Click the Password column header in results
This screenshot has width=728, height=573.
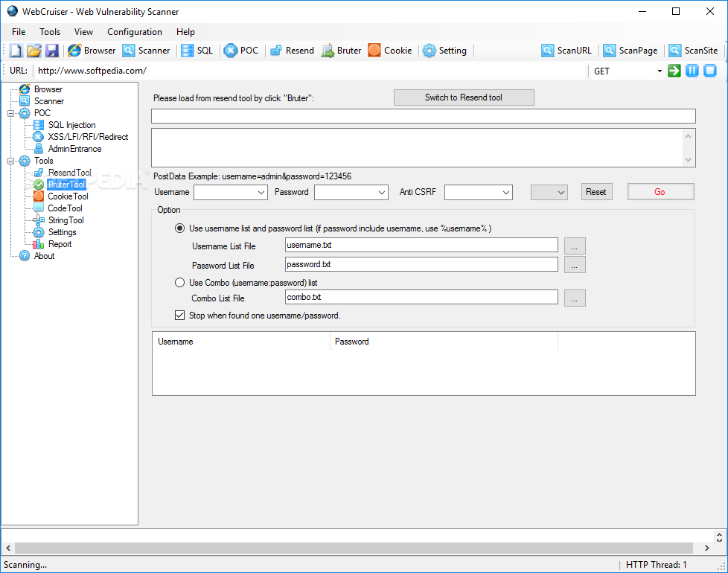point(444,342)
